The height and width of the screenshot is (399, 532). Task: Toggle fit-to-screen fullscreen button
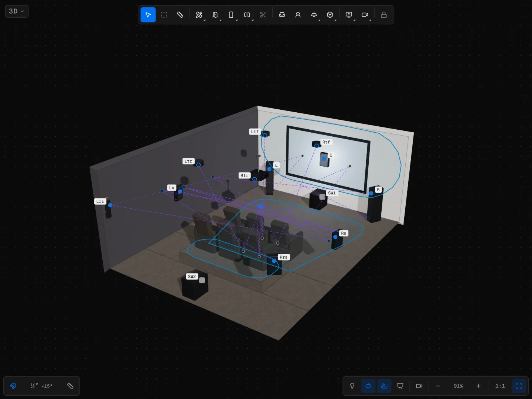[x=519, y=386]
